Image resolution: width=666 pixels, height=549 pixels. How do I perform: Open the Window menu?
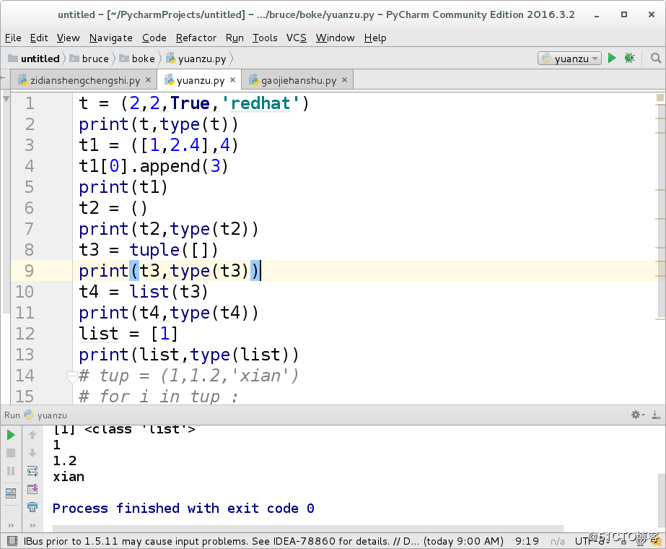[335, 38]
